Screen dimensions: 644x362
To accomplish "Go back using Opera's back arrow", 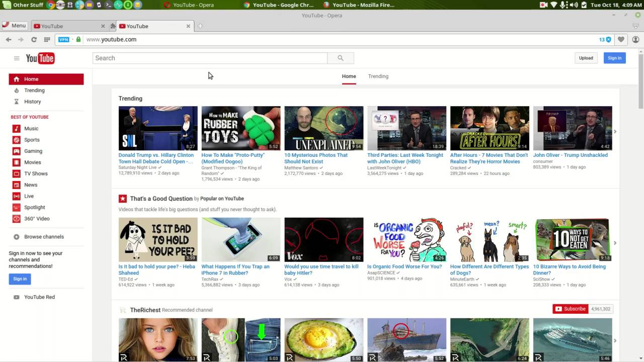I will (9, 39).
